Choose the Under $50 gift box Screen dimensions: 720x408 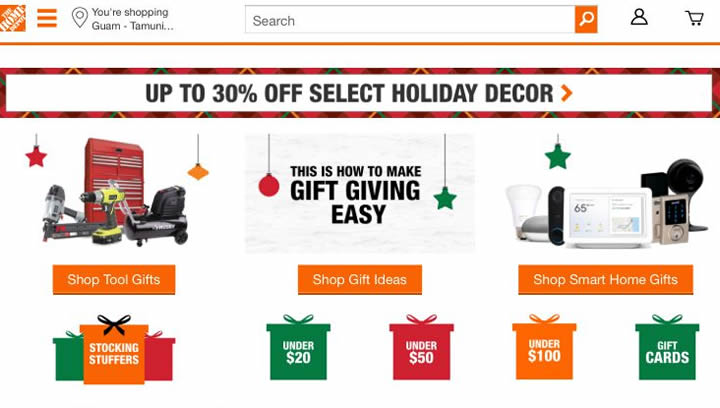[421, 348]
